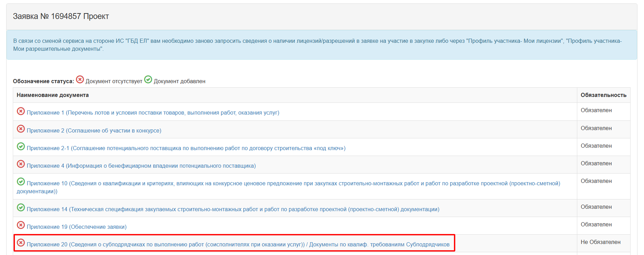
Task: Click the 'Обязательность' column header
Action: (x=603, y=95)
